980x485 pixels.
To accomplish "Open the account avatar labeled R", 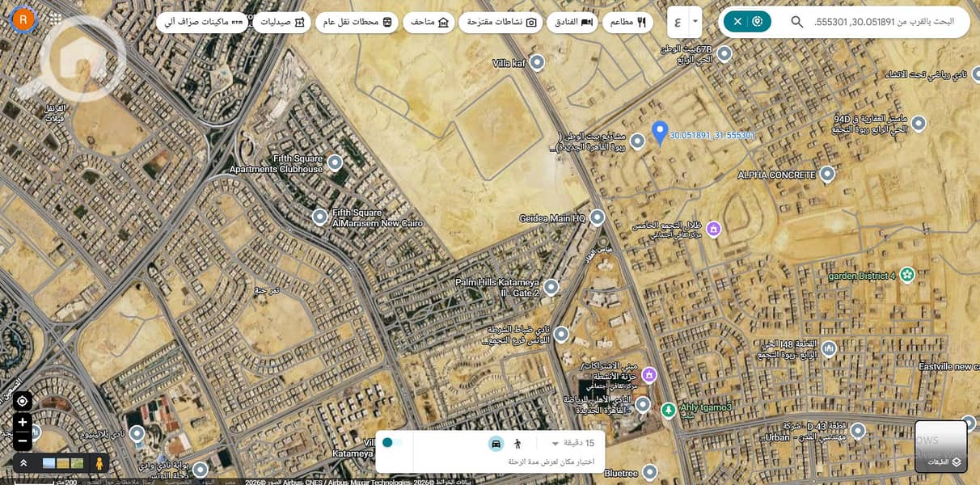I will (x=24, y=19).
